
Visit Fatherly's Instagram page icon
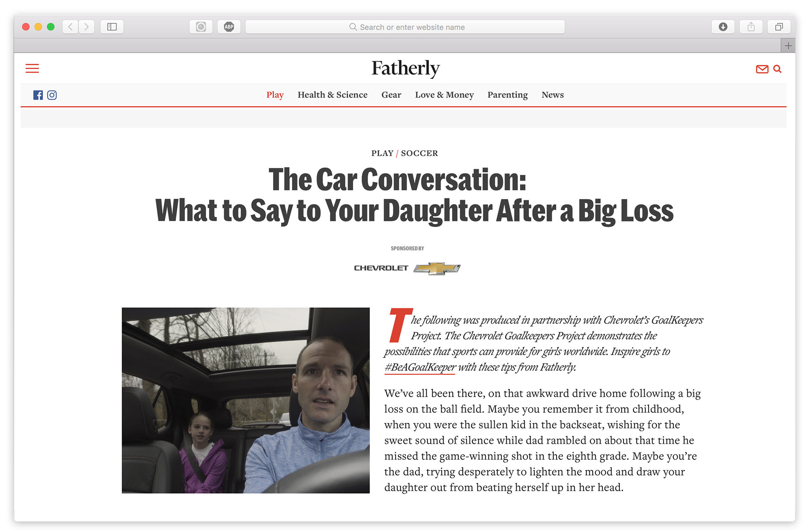(52, 95)
